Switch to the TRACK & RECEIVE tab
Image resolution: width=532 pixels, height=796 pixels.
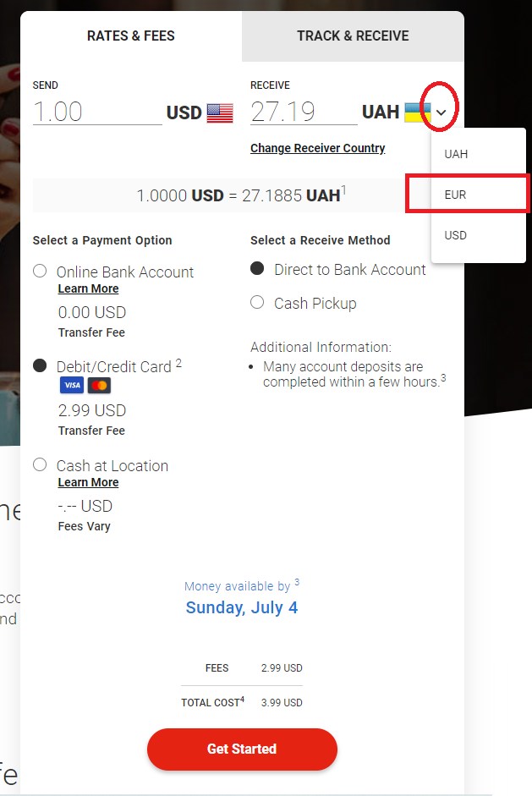(353, 36)
